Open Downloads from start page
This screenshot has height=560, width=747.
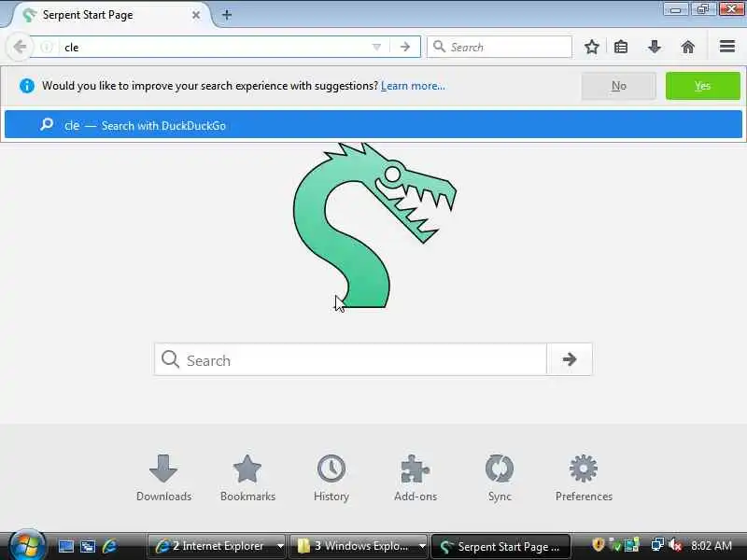pyautogui.click(x=163, y=478)
